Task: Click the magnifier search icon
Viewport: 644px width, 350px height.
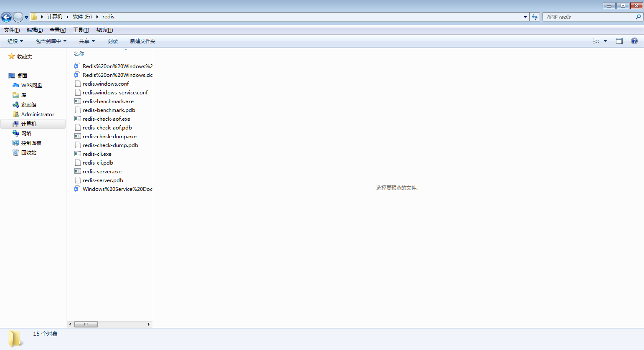Action: 638,17
